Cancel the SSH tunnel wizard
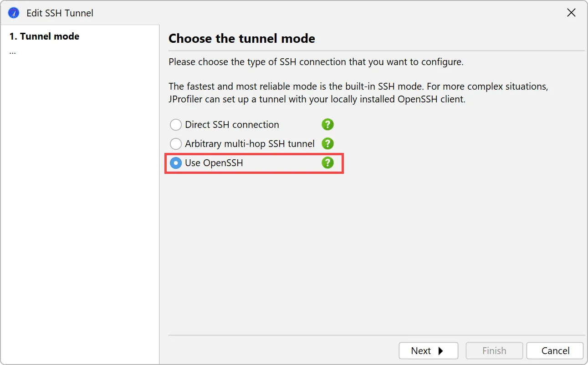 tap(555, 351)
